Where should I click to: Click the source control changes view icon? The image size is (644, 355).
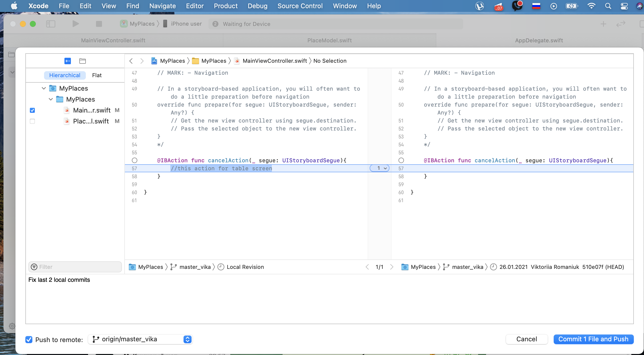tap(67, 61)
